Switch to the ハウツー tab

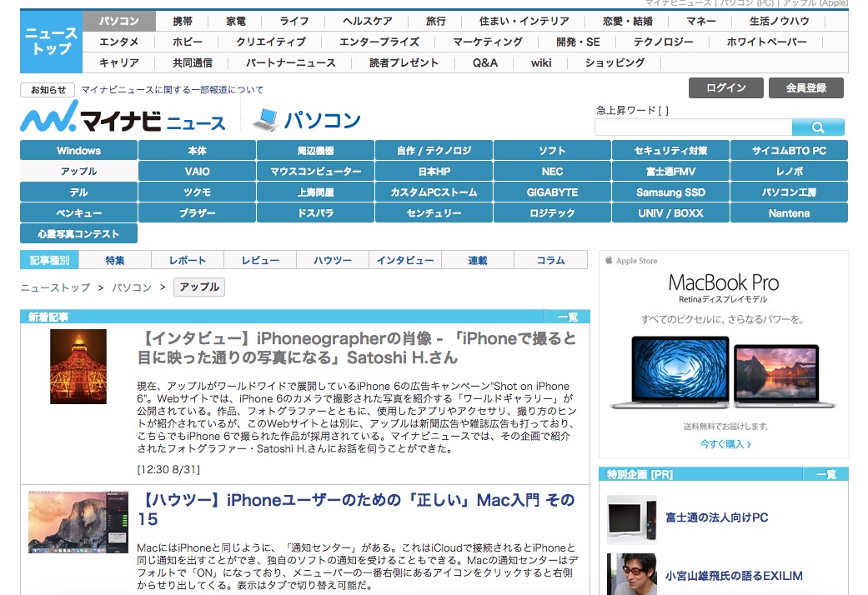[333, 260]
